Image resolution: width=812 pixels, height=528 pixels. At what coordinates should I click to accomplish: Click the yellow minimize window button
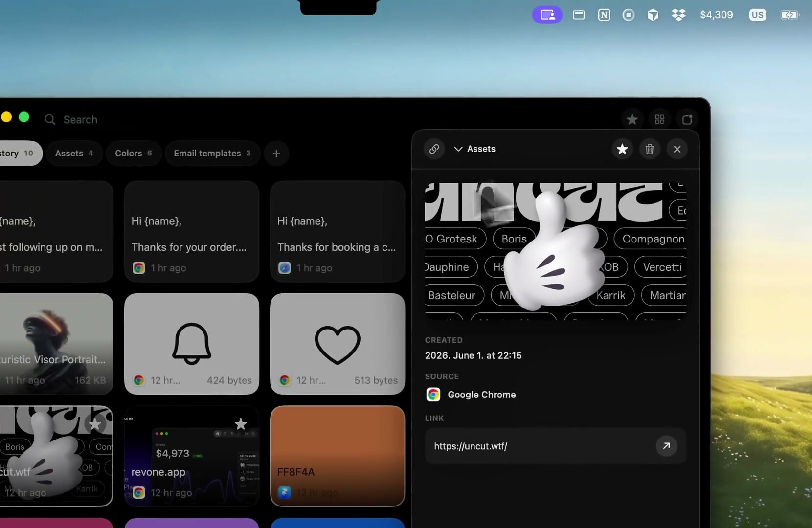tap(6, 117)
